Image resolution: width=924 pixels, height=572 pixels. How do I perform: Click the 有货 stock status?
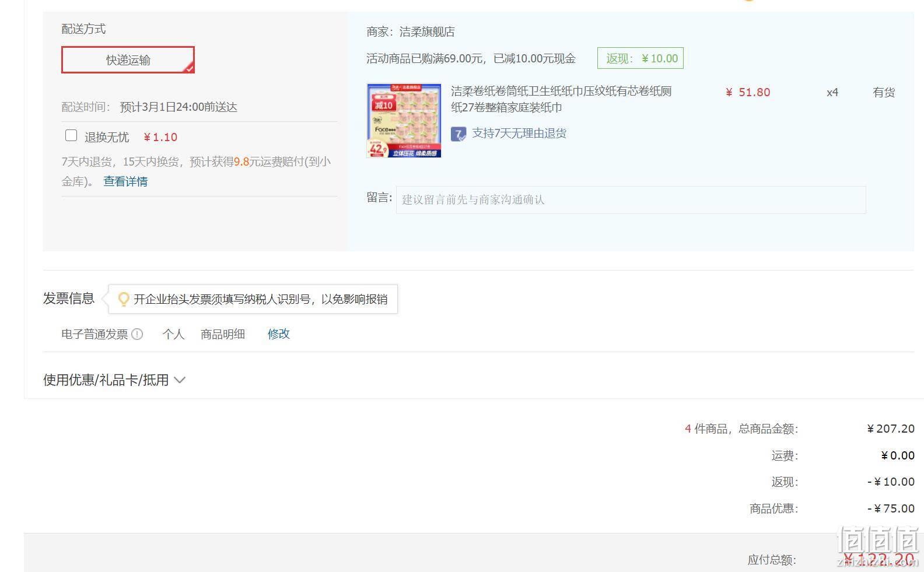coord(884,92)
